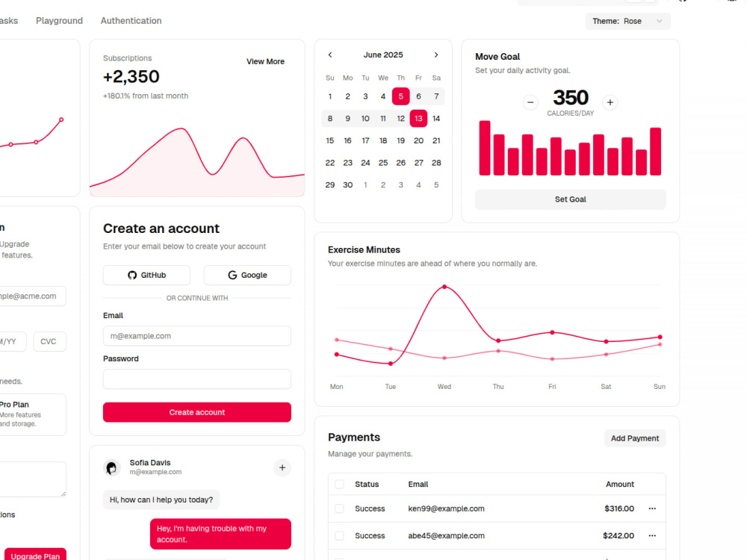Screen dimensions: 747x560
Task: Increase calories goal with plus button
Action: [x=610, y=102]
